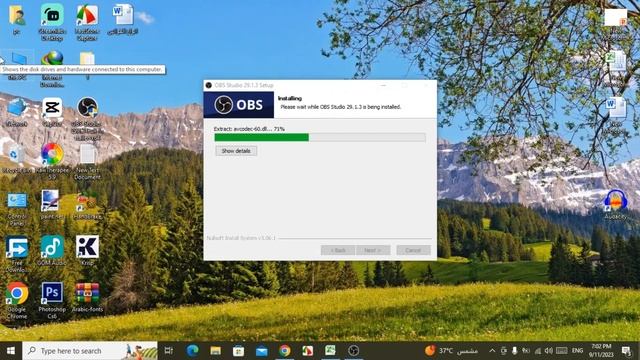
Task: Open the Free Download shortcut icon
Action: [x=17, y=254]
